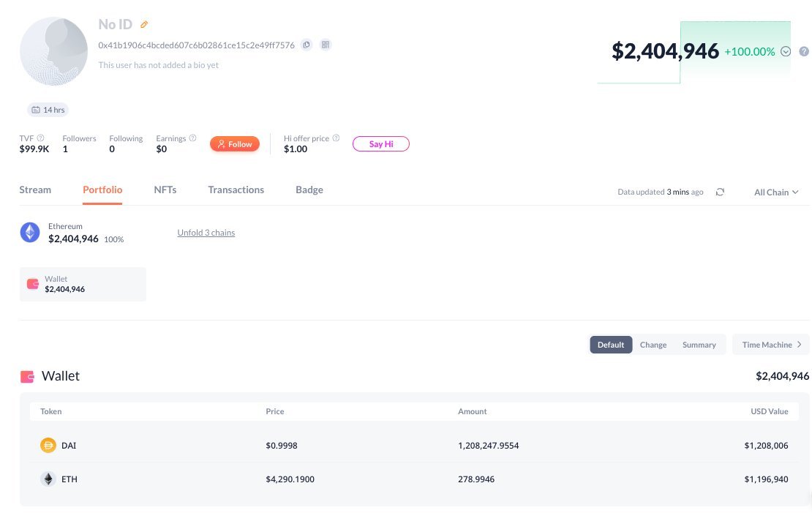Select the Ethereum chain icon
This screenshot has height=513, width=812.
point(29,232)
